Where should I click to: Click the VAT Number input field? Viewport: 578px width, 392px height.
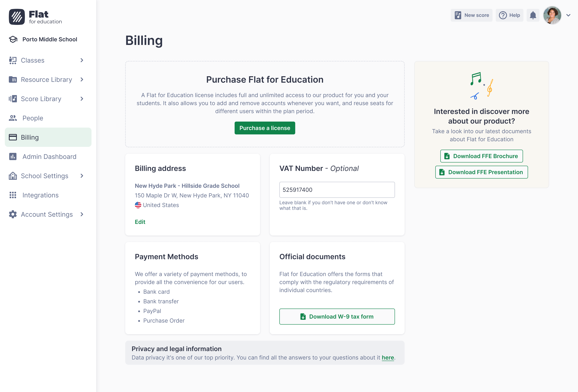337,190
